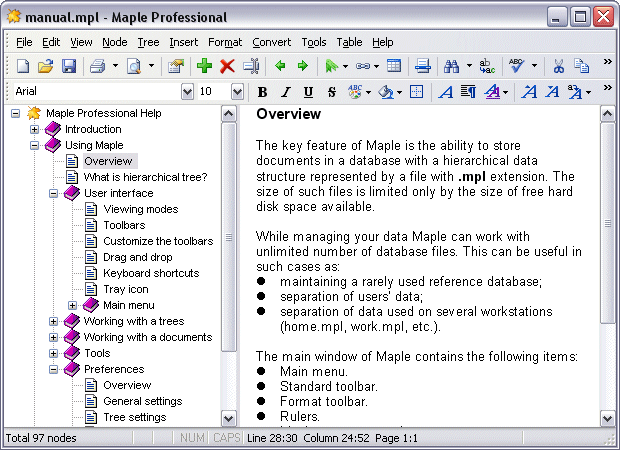Save the document with the floppy disk icon
Screen dimensions: 620x450
click(69, 66)
